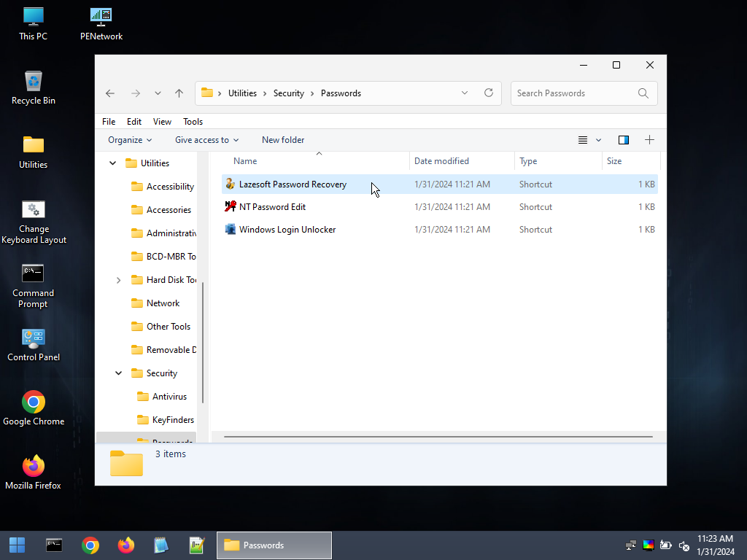This screenshot has height=560, width=747.
Task: Expand the Hard Disk Tools tree node
Action: (119, 280)
